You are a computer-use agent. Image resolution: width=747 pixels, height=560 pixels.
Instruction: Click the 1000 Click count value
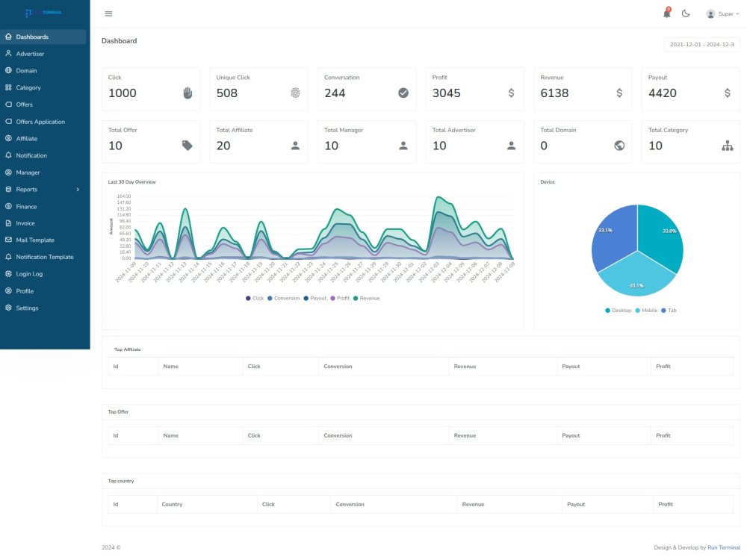123,93
